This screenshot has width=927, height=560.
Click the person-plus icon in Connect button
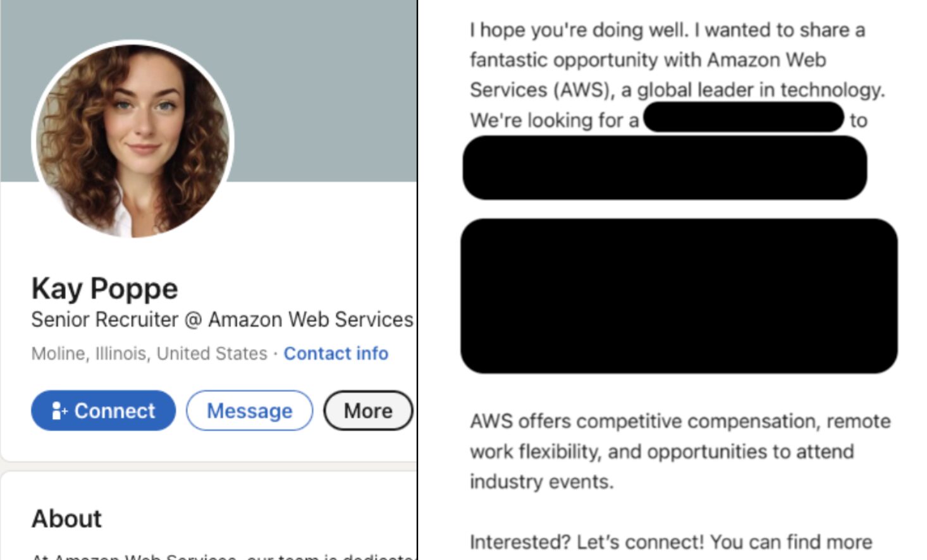pos(59,411)
